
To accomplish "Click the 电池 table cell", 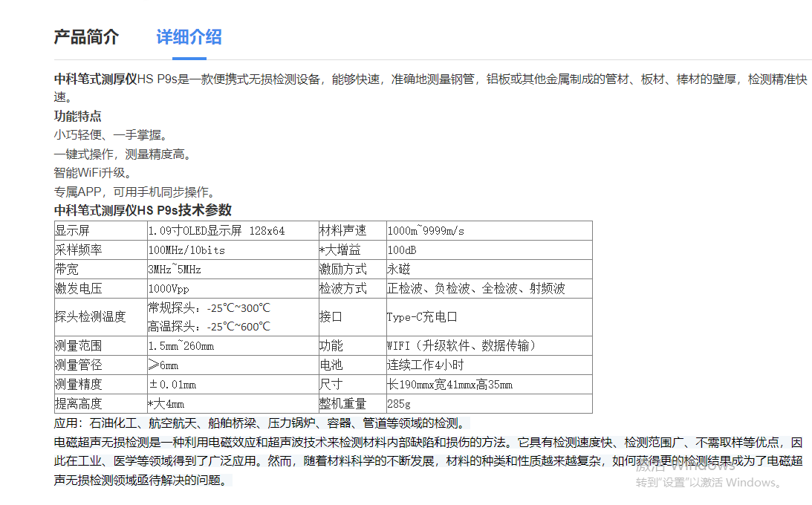I will pyautogui.click(x=352, y=365).
